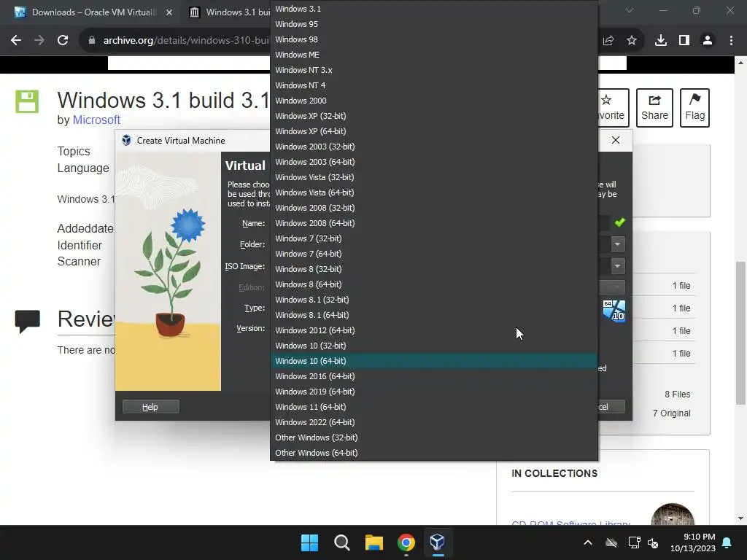Show hidden system tray icons
The image size is (747, 560).
click(588, 542)
